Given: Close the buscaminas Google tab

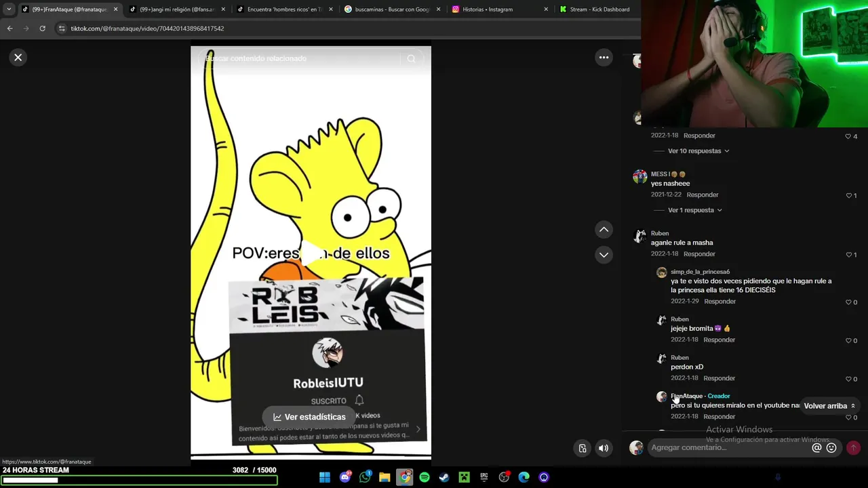Looking at the screenshot, I should pos(439,9).
